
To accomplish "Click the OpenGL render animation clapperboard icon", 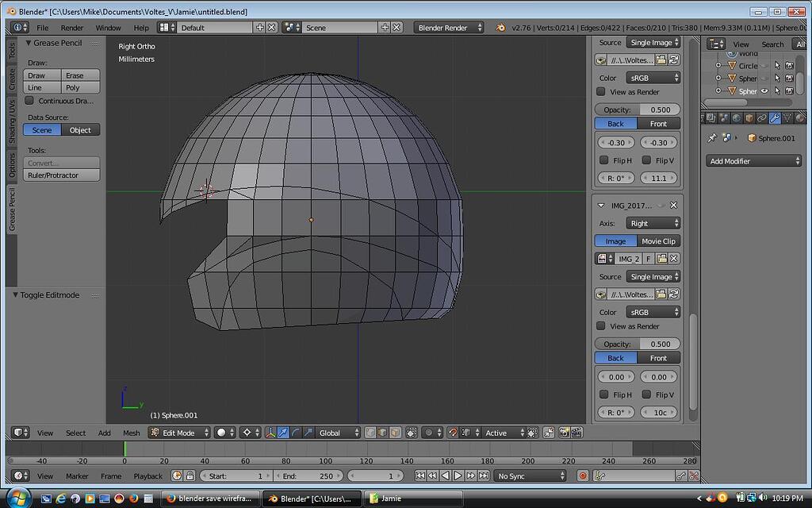I will pyautogui.click(x=577, y=433).
